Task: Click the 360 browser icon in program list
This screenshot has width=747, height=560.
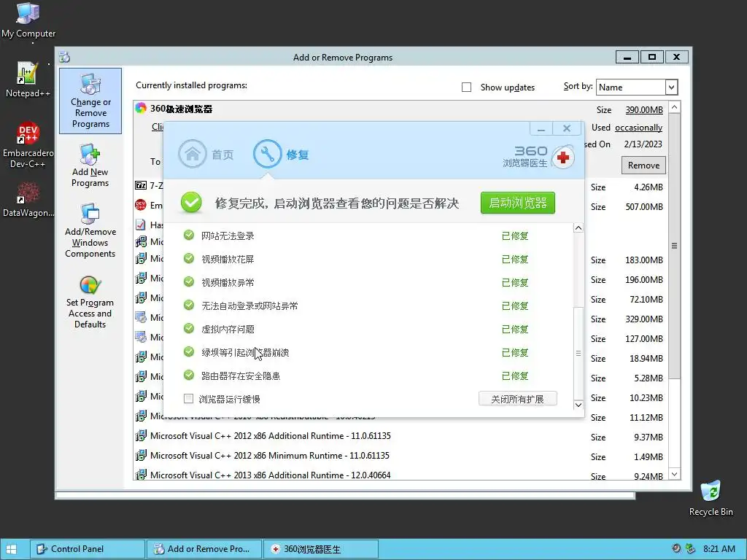Action: pyautogui.click(x=141, y=108)
